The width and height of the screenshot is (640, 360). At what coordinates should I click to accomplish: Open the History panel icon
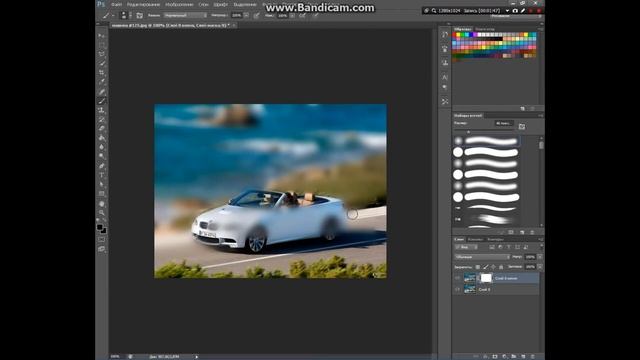445,35
